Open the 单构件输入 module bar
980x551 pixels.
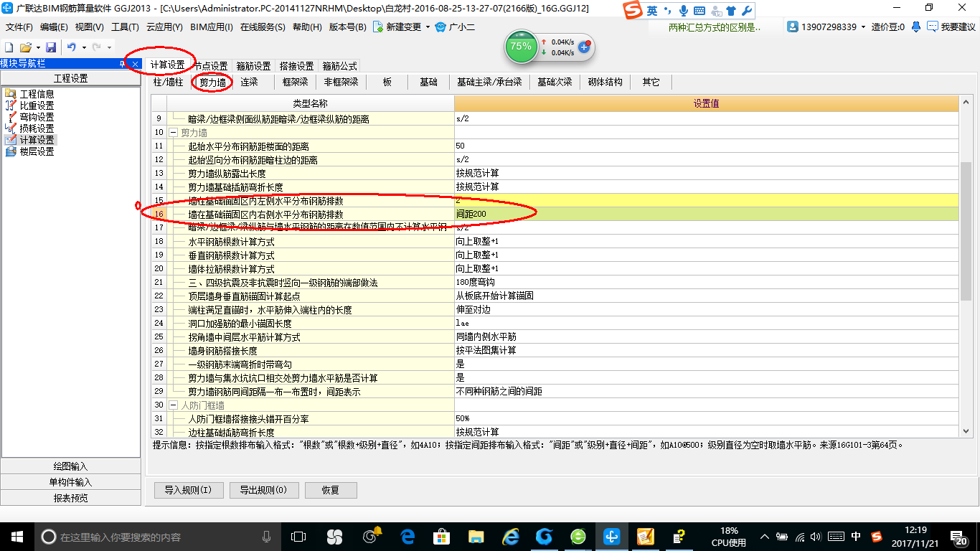70,482
